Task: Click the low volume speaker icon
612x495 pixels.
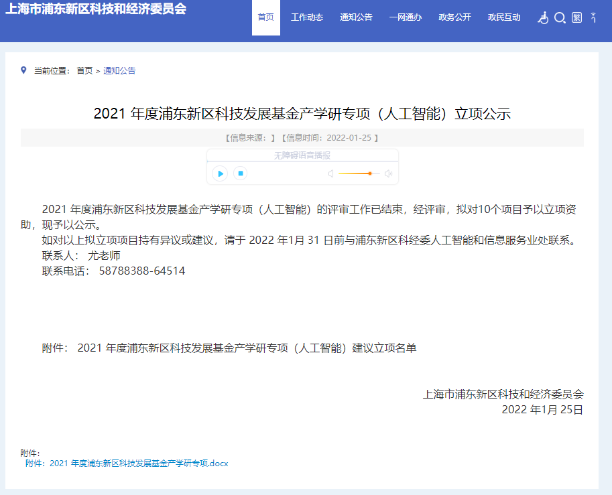Action: (x=330, y=173)
